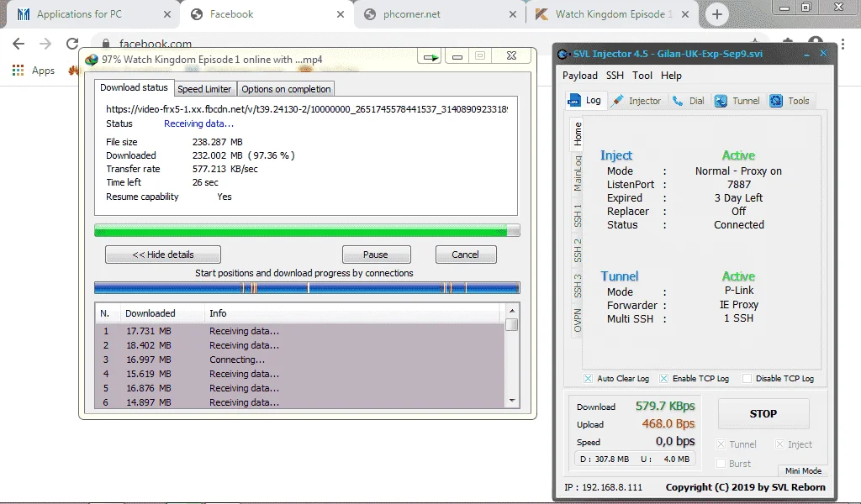Close the Facebook browser tab

(x=341, y=15)
